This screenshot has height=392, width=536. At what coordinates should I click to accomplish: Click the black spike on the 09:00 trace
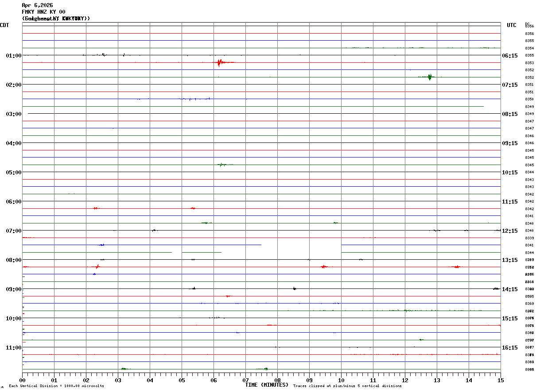pos(295,288)
